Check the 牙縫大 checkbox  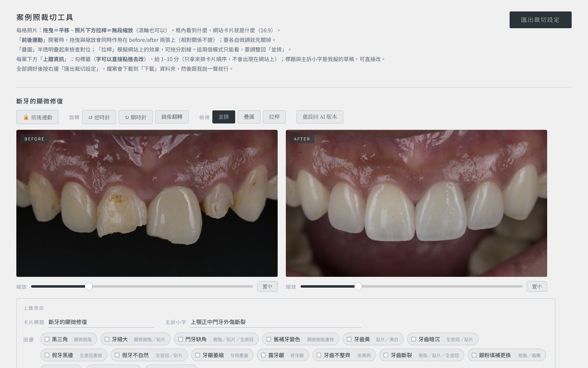[107, 339]
